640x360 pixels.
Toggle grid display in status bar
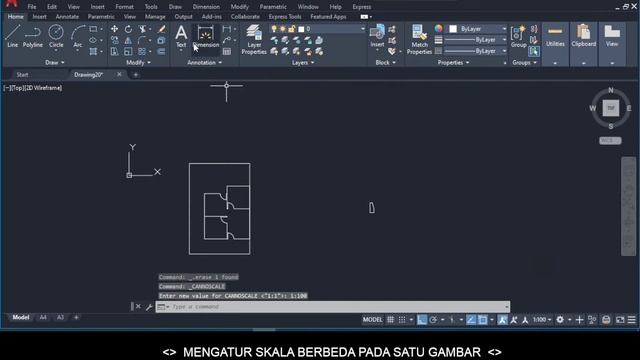click(x=391, y=320)
